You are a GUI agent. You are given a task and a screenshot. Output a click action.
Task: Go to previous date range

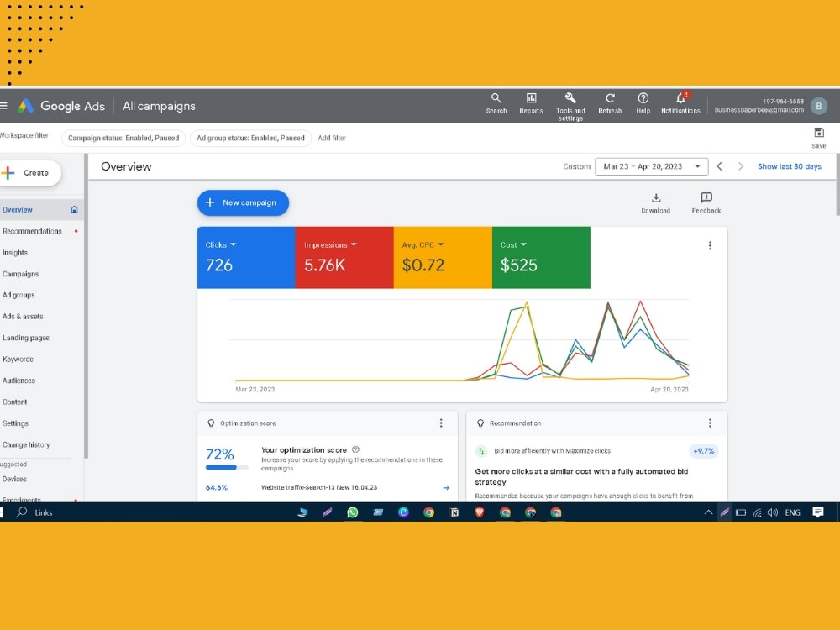point(720,166)
